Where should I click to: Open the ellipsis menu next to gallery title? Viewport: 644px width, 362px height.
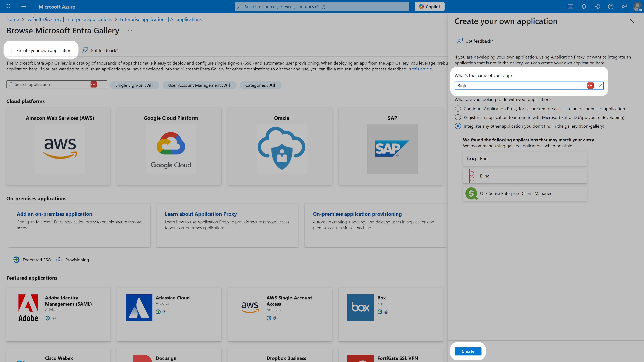pos(130,31)
